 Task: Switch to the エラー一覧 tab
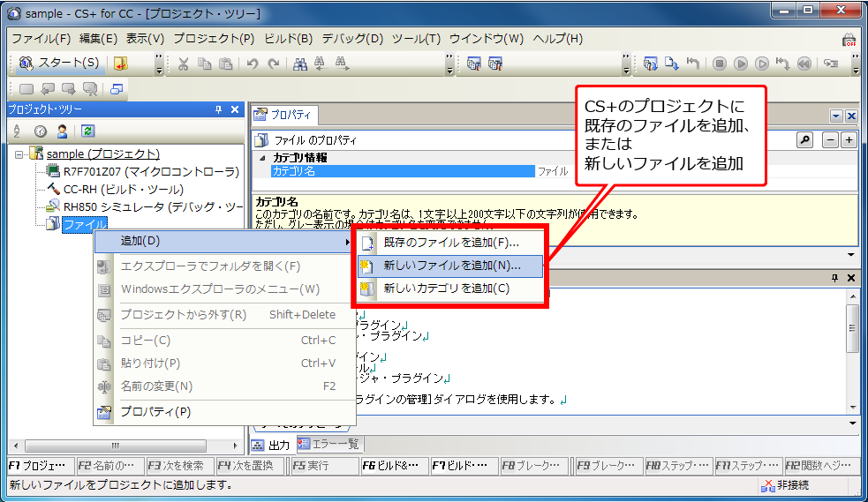tap(328, 444)
